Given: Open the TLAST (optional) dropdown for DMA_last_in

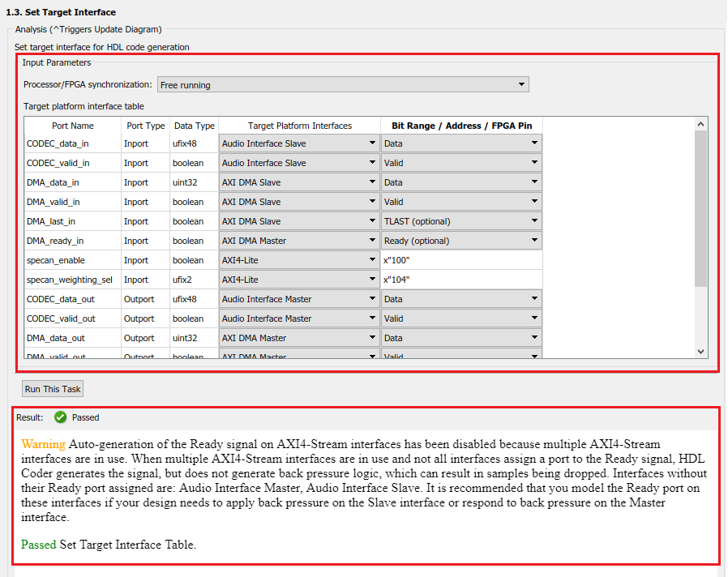Looking at the screenshot, I should (534, 221).
